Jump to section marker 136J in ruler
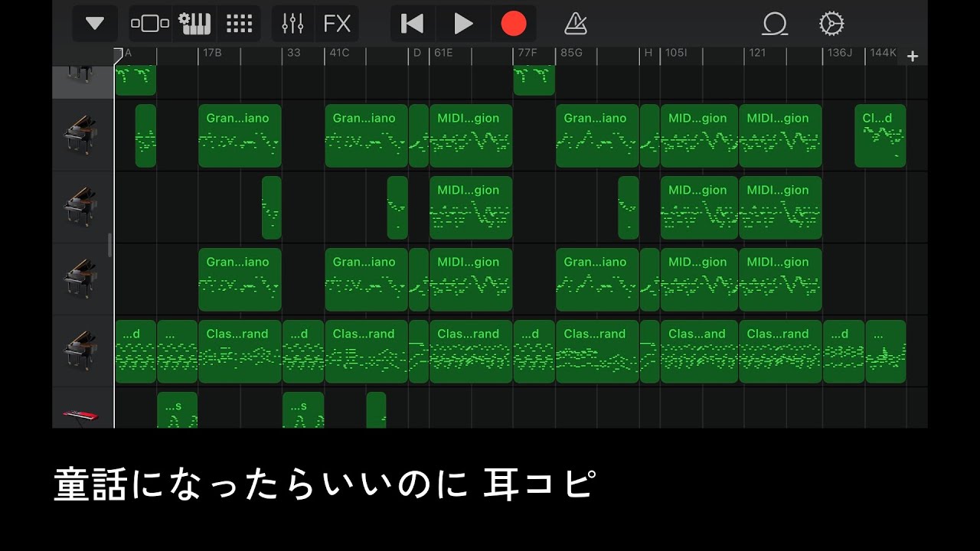Viewport: 980px width, 551px height. pos(840,53)
